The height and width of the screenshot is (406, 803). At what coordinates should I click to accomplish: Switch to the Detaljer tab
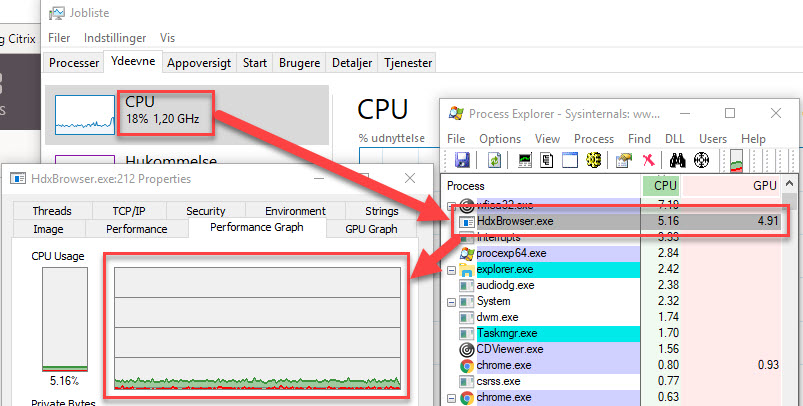(352, 63)
